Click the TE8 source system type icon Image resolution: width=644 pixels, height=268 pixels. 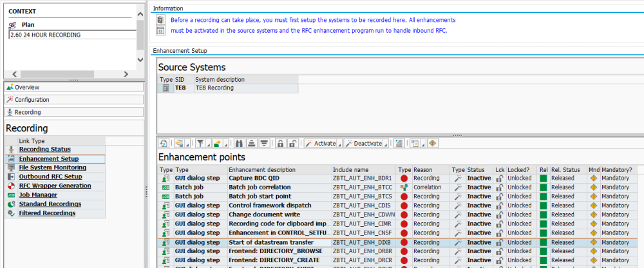(x=166, y=88)
